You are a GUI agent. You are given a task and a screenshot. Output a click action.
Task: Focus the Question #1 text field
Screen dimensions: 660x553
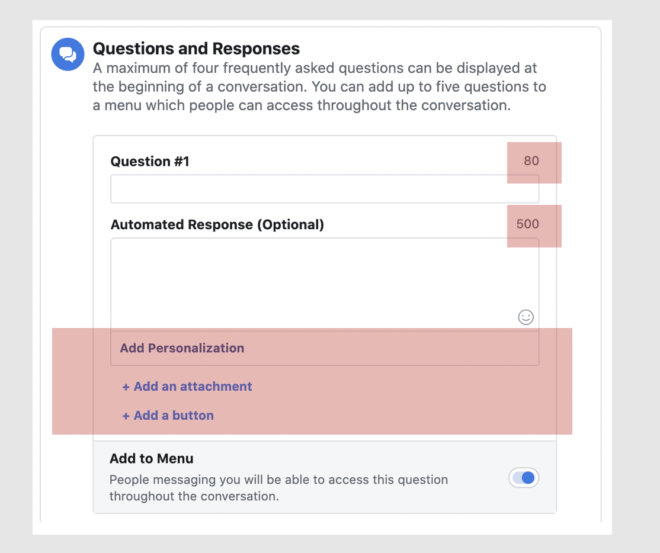click(325, 189)
